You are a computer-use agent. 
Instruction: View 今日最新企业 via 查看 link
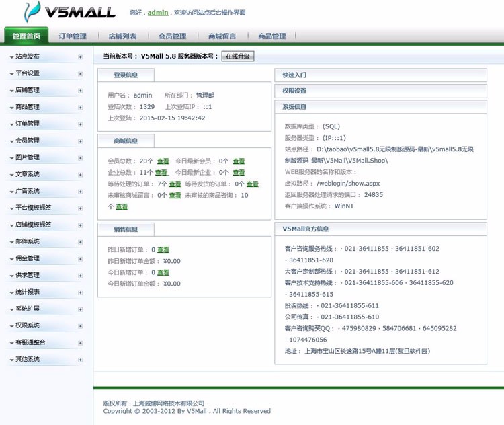tap(239, 172)
